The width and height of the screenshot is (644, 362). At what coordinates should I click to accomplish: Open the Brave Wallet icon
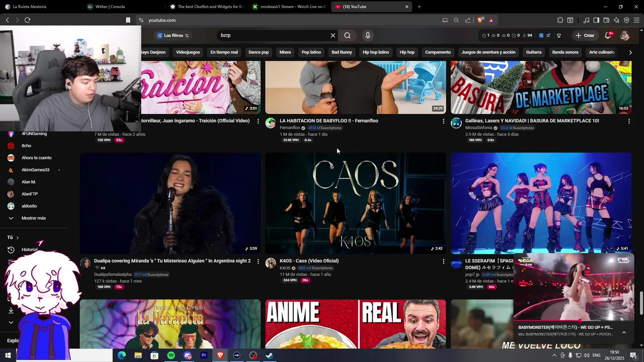[x=606, y=20]
